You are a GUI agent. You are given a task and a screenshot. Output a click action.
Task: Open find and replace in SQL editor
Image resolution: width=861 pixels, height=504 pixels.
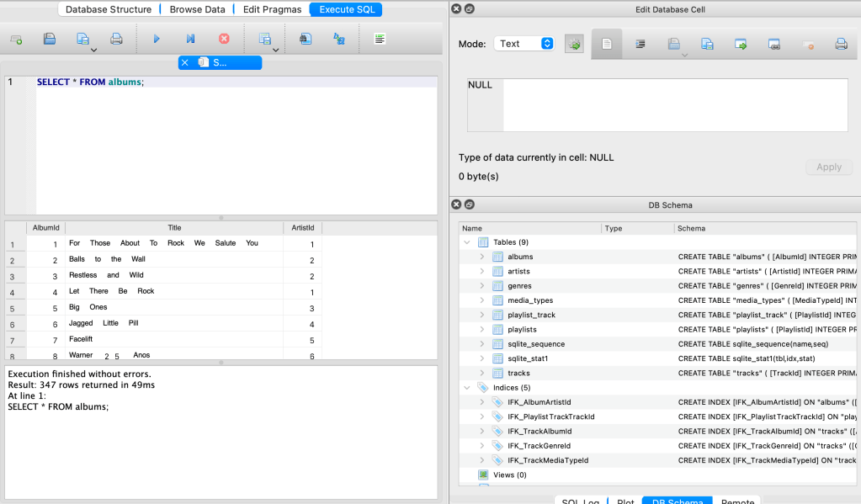[x=339, y=39]
